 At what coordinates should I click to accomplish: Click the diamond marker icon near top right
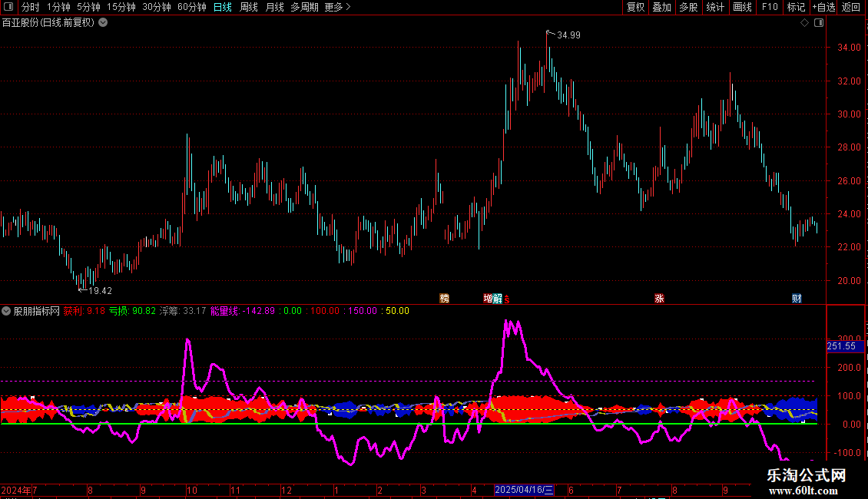pyautogui.click(x=804, y=23)
